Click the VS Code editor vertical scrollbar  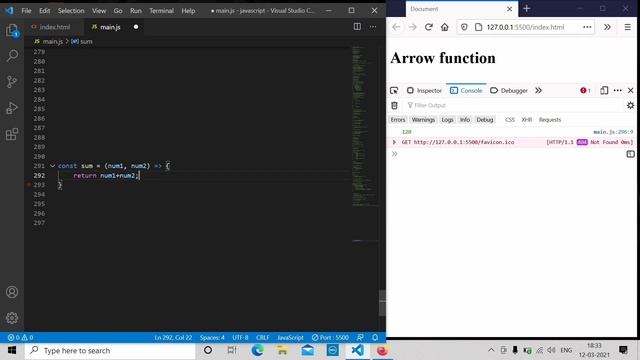click(x=382, y=303)
